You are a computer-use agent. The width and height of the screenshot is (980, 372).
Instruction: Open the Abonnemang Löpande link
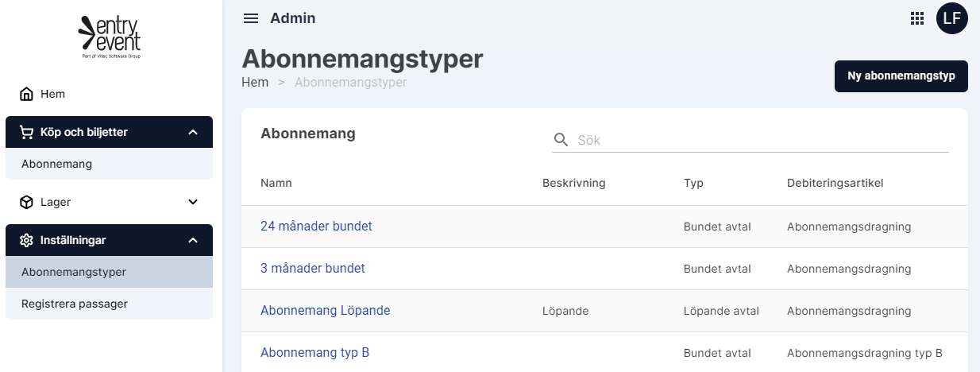[x=325, y=311]
